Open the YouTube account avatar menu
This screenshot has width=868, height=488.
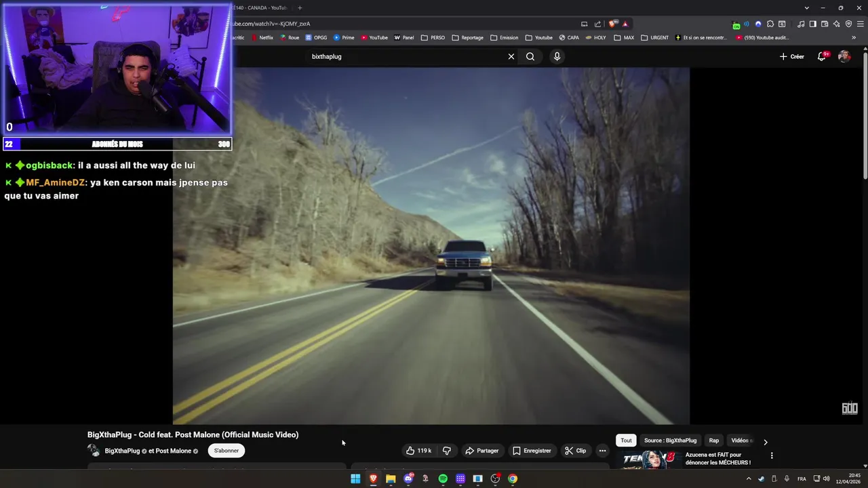pos(844,56)
